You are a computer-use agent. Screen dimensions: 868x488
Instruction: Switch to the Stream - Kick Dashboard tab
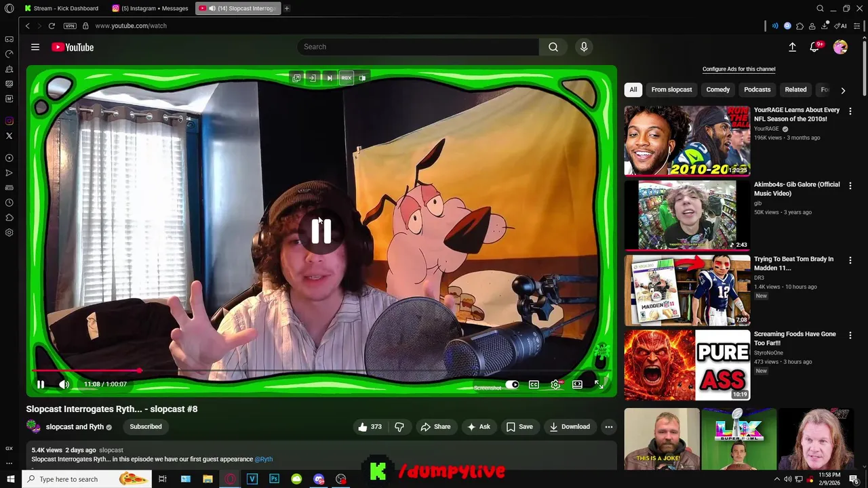pyautogui.click(x=62, y=8)
